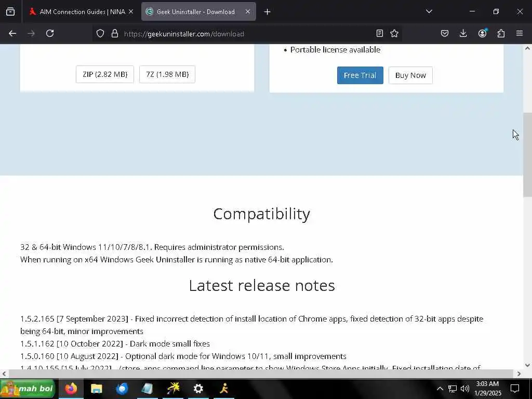
Task: View site security padlock info
Action: pyautogui.click(x=115, y=33)
